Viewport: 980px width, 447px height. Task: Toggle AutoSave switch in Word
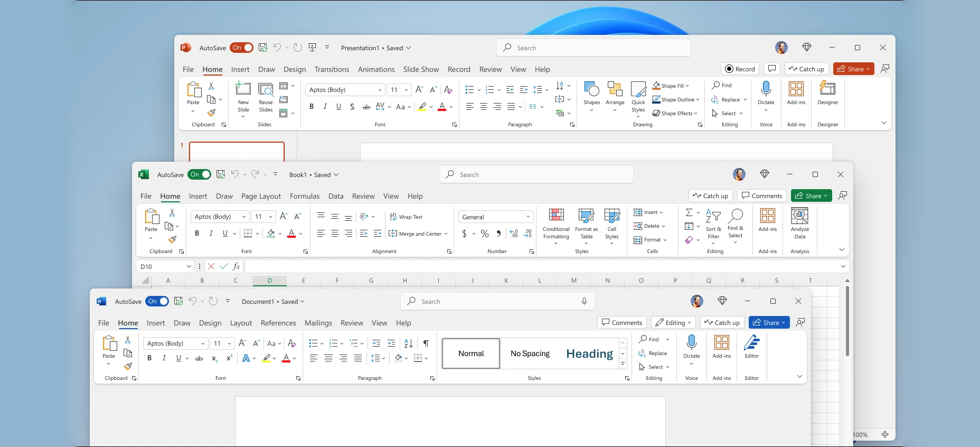[157, 301]
